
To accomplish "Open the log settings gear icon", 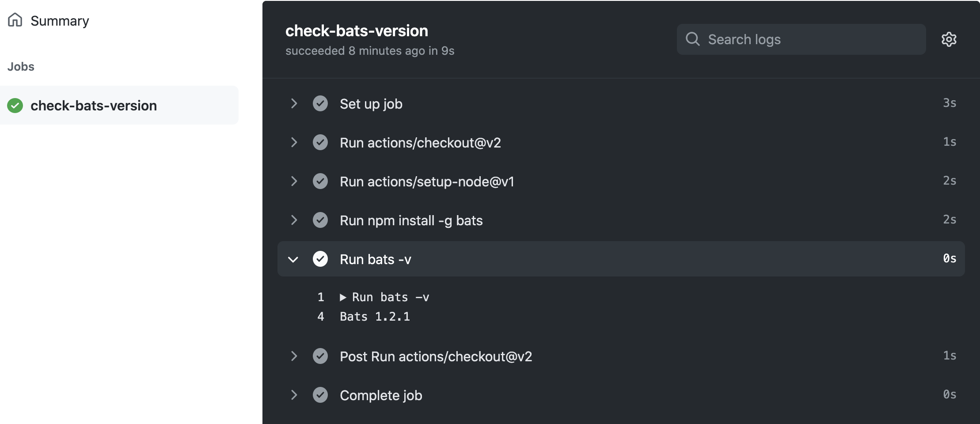I will point(949,39).
